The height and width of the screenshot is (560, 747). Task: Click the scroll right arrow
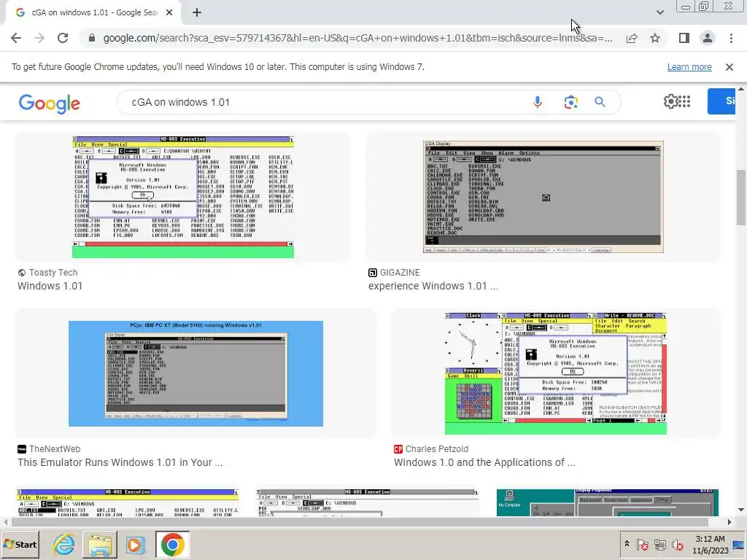[729, 522]
